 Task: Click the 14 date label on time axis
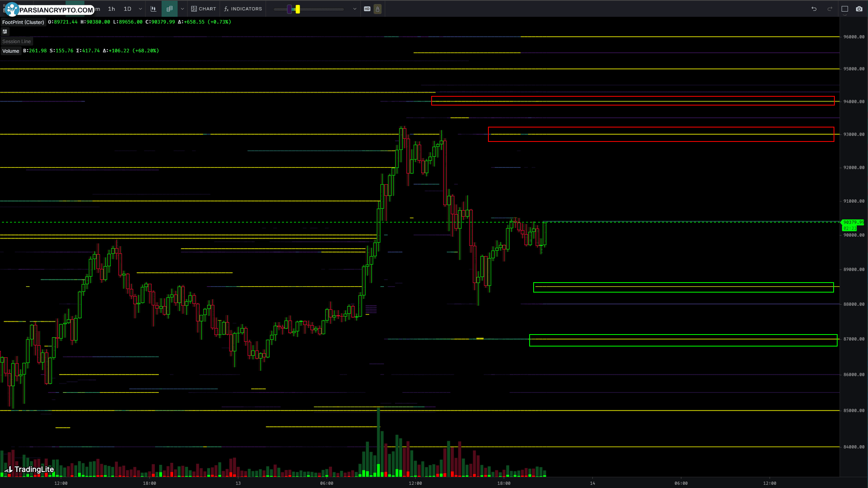click(592, 483)
